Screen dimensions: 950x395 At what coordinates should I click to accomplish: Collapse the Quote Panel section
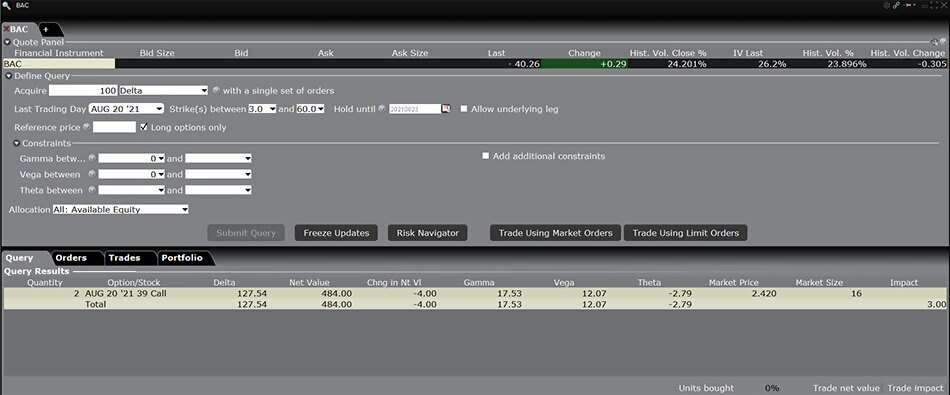(7, 42)
